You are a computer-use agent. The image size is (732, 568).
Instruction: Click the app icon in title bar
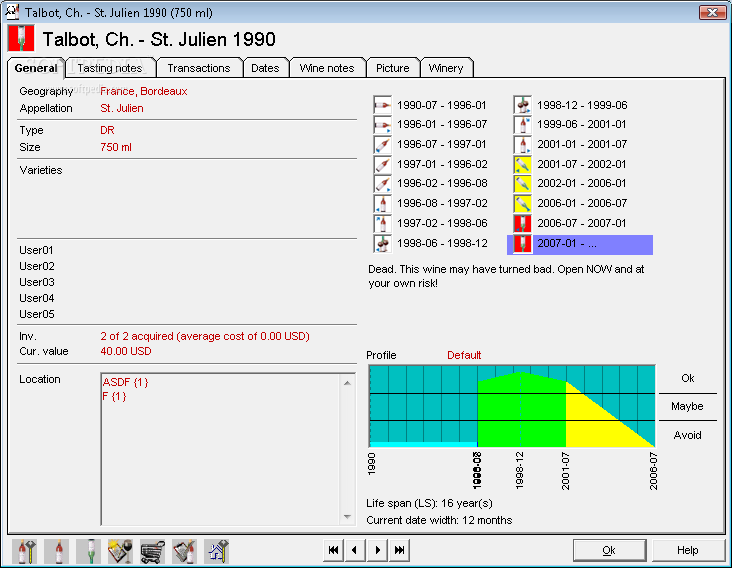pos(12,12)
